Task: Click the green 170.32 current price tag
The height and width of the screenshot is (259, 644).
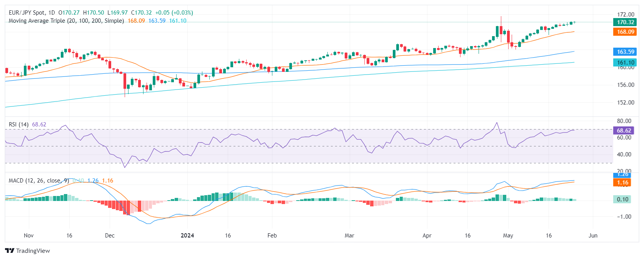Action: (625, 22)
